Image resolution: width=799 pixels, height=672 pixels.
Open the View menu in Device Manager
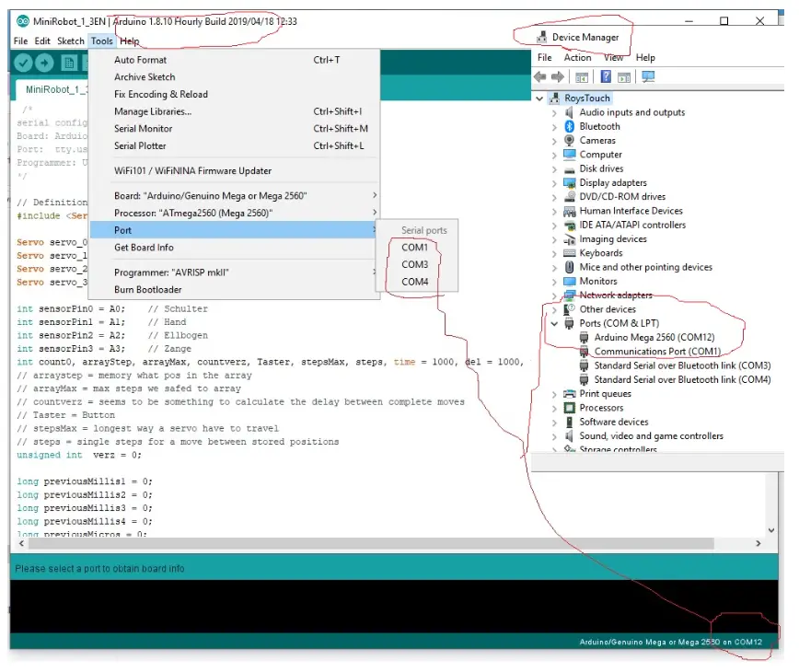[613, 58]
